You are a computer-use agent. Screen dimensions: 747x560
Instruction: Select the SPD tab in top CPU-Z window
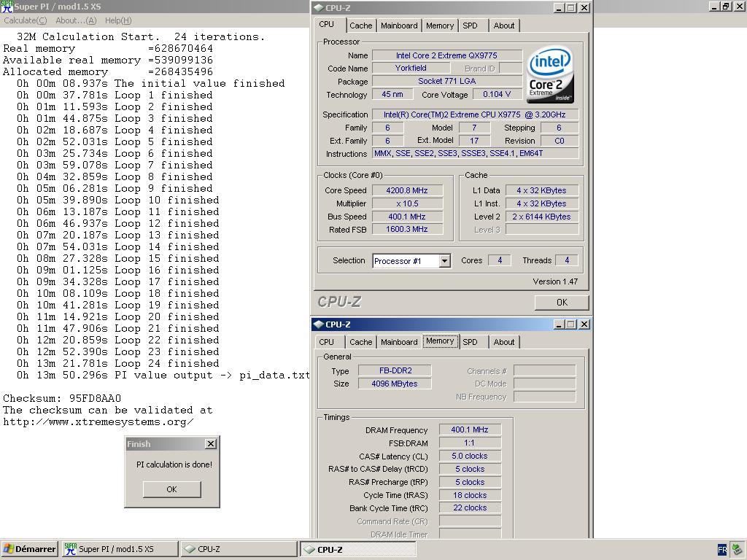[470, 26]
